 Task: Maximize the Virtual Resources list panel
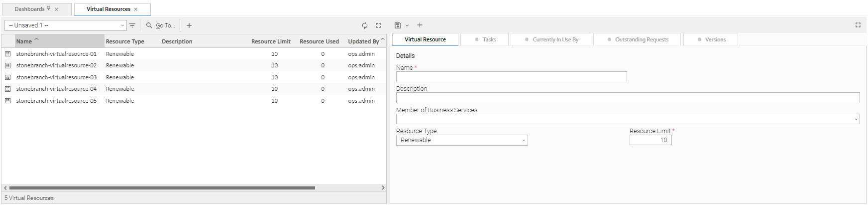(x=378, y=25)
